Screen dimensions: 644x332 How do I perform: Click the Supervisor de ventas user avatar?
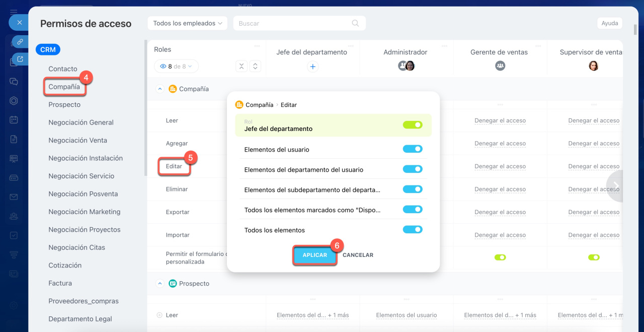(x=593, y=65)
